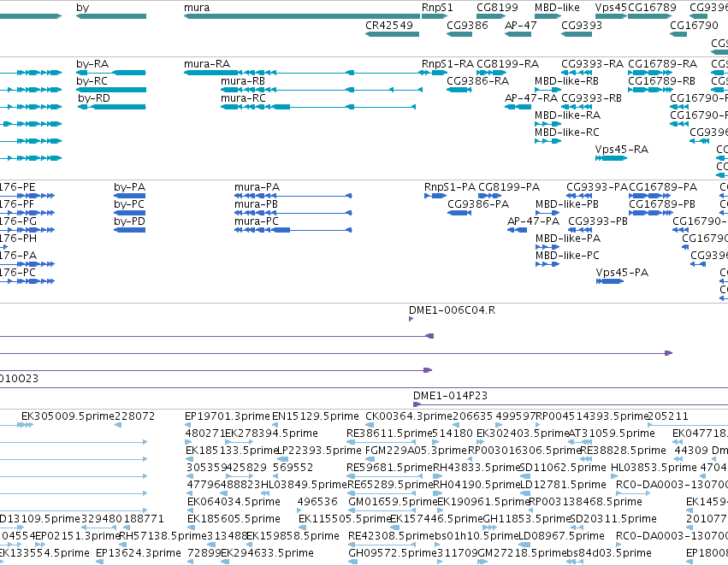Viewport: 728px width, 566px height.
Task: Click the MBD-like-RC transcript label
Action: (567, 133)
